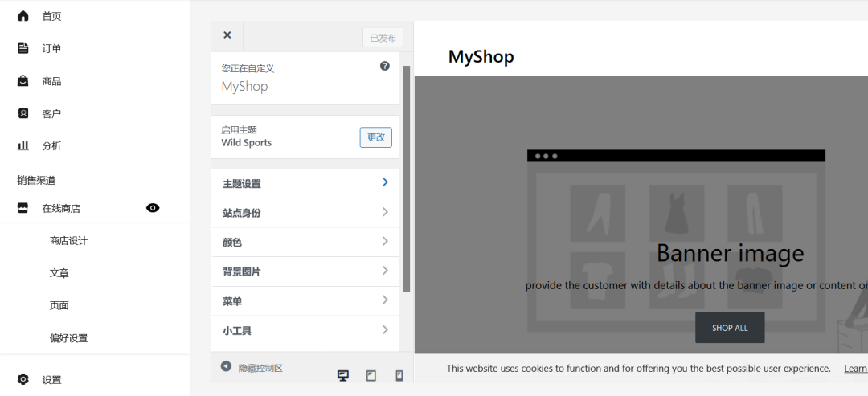Click the Wild Sports theme name
Viewport: 868px width, 396px height.
[247, 143]
